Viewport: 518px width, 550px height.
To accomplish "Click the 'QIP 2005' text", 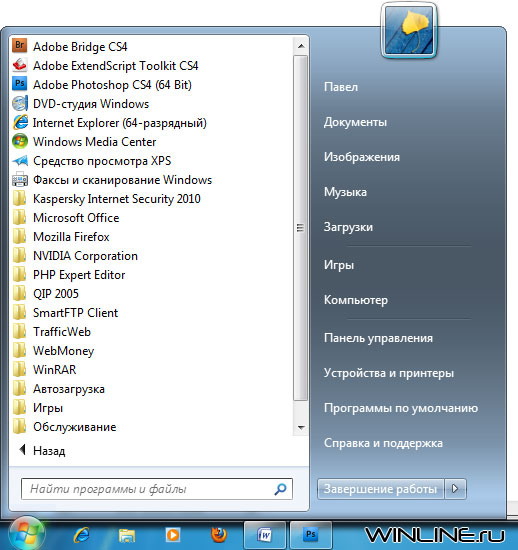I will pos(56,294).
